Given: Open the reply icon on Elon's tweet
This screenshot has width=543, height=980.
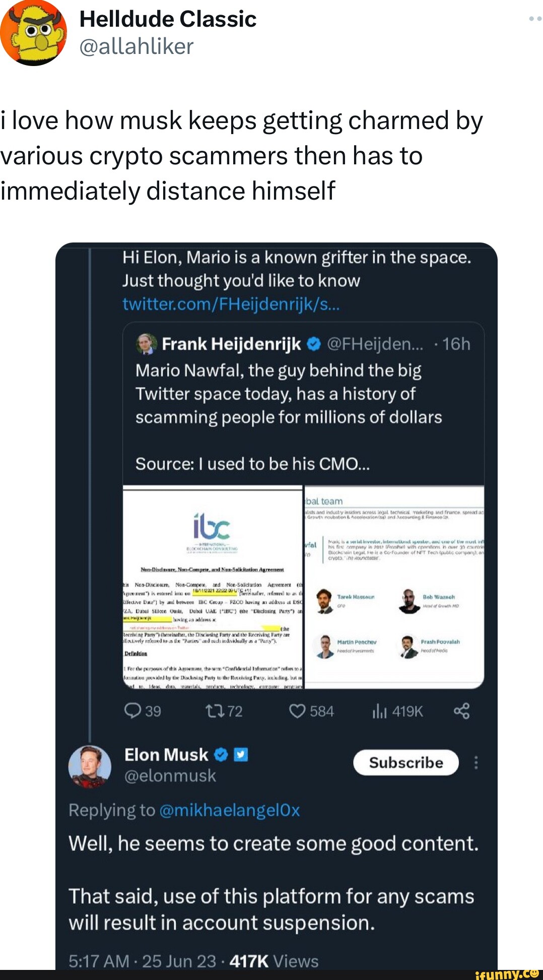Looking at the screenshot, I should 133,711.
